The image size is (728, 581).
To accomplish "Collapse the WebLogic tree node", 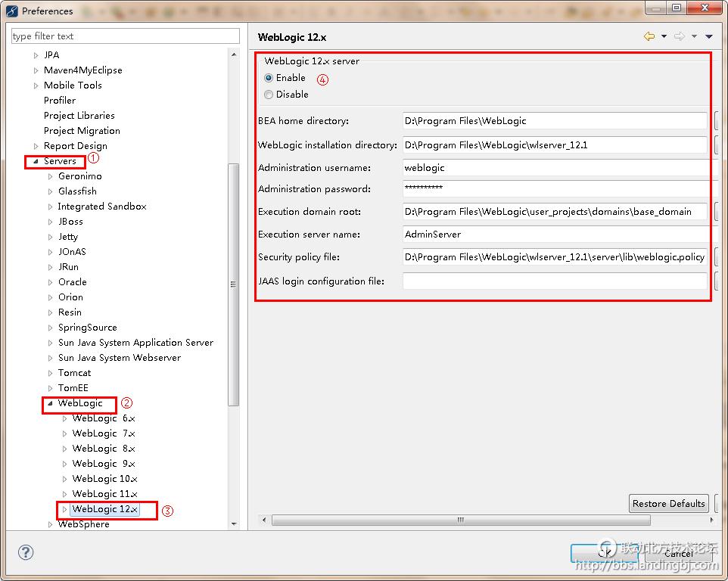I will click(50, 403).
